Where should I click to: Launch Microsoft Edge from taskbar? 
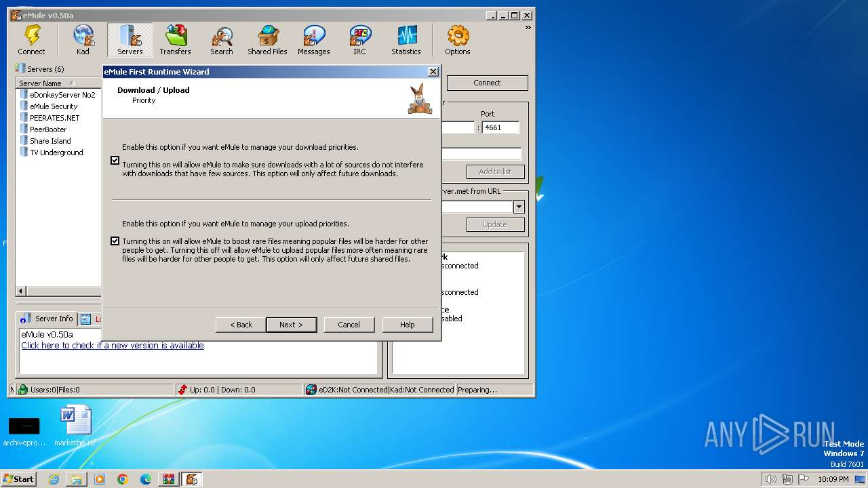(x=146, y=479)
